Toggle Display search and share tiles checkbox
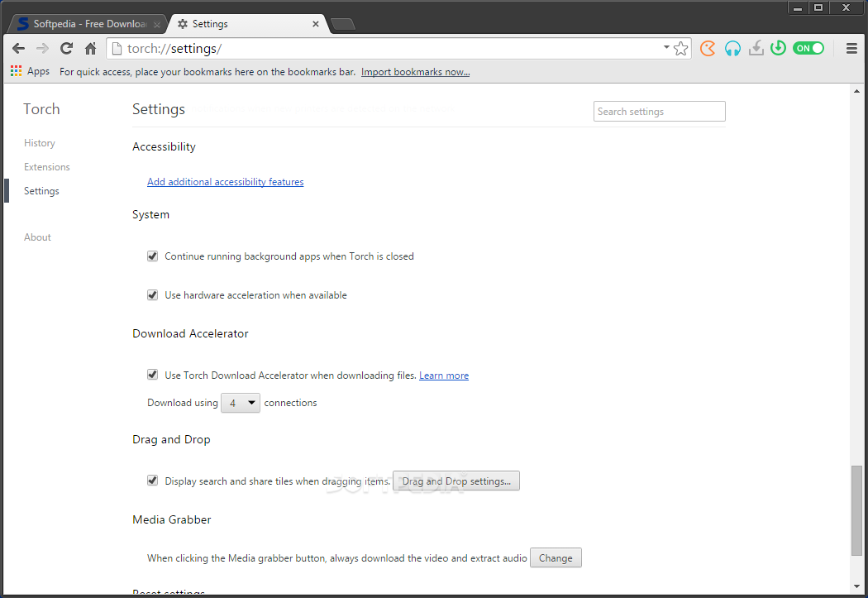 pos(152,481)
